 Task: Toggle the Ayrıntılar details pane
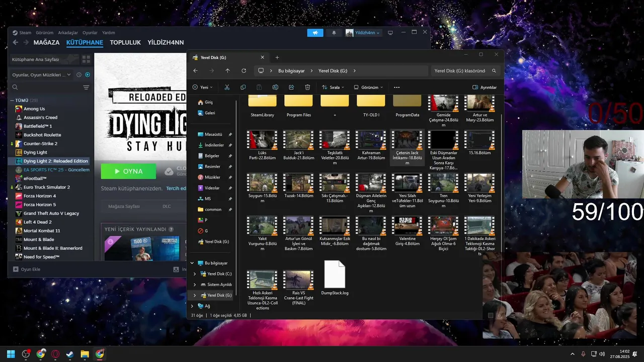coord(485,87)
